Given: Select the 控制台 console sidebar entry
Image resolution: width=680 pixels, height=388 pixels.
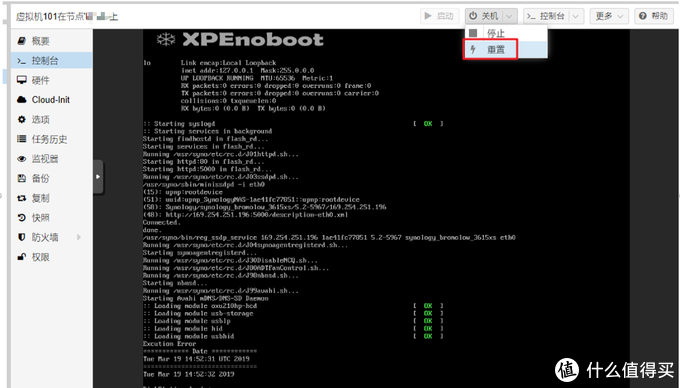Looking at the screenshot, I should 52,60.
